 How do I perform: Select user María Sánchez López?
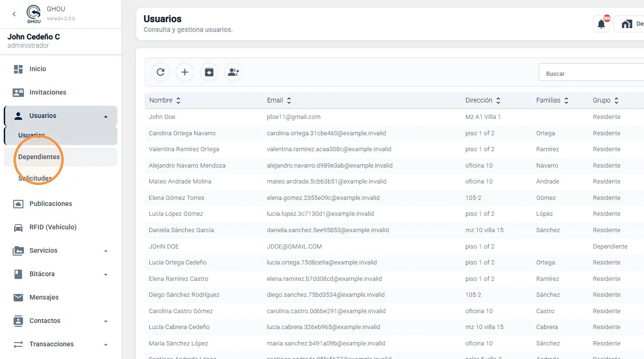point(178,343)
